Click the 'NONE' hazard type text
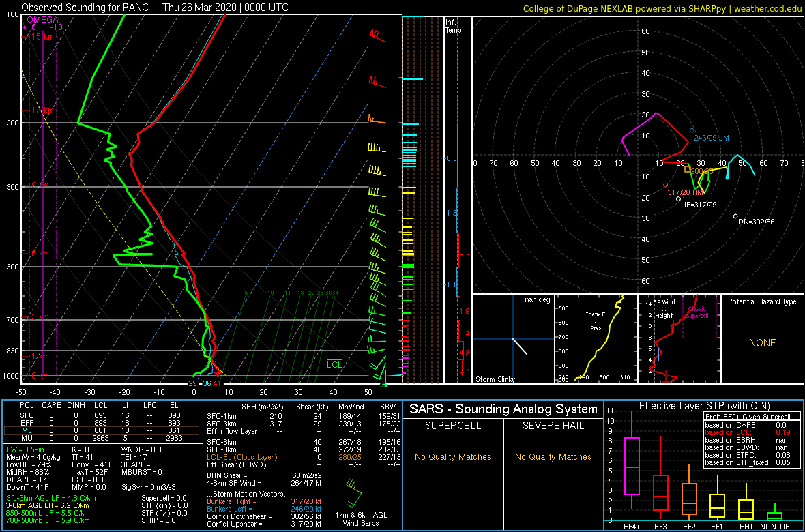Image resolution: width=805 pixels, height=532 pixels. [762, 343]
